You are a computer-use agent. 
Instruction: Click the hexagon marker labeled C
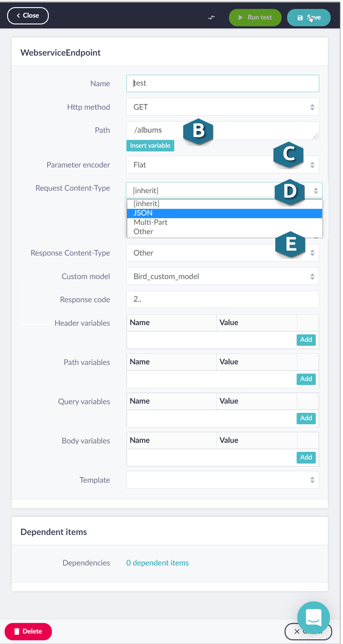click(289, 155)
